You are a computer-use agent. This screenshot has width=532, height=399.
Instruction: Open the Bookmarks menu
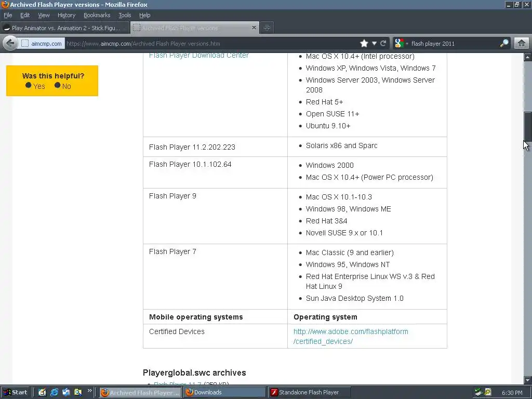point(97,15)
